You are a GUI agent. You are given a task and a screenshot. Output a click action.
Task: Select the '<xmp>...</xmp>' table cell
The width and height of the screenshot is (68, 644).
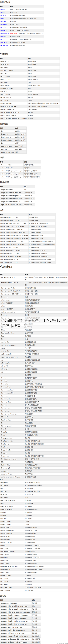click(14, 103)
